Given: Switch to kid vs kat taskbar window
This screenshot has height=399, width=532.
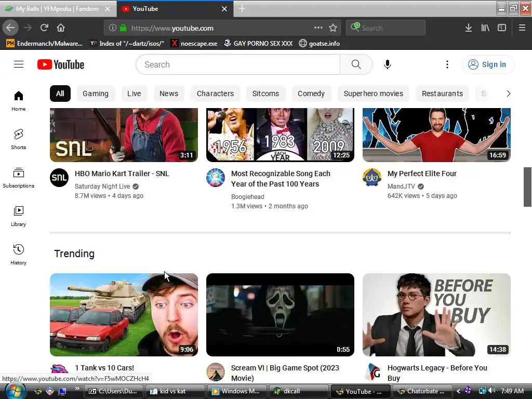Looking at the screenshot, I should (x=175, y=391).
